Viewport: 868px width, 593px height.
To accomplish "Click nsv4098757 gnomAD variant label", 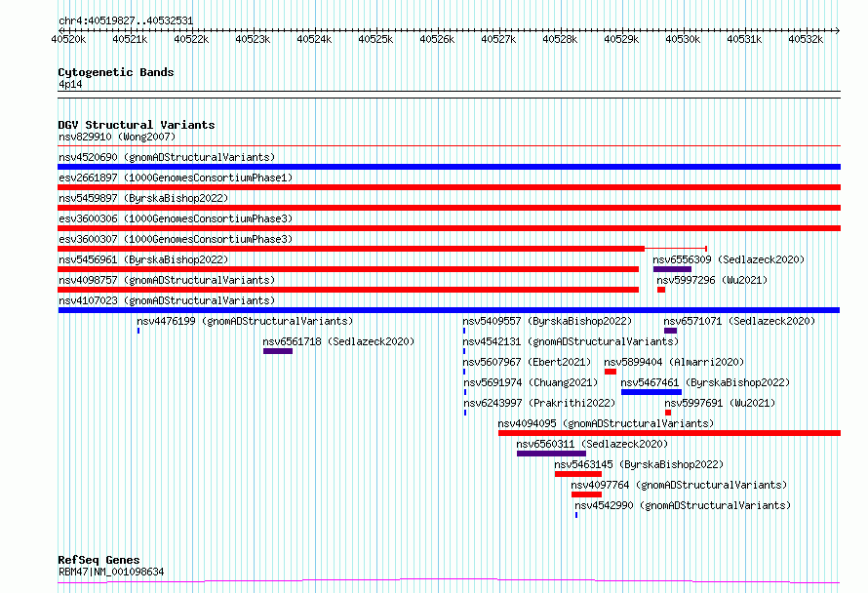I will coord(167,280).
